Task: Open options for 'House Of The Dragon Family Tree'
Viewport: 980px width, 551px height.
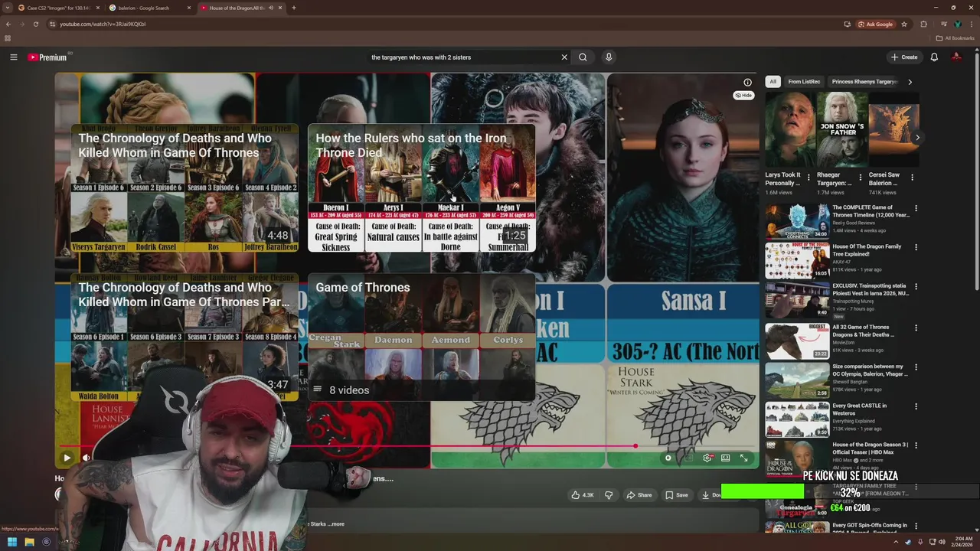Action: (916, 247)
